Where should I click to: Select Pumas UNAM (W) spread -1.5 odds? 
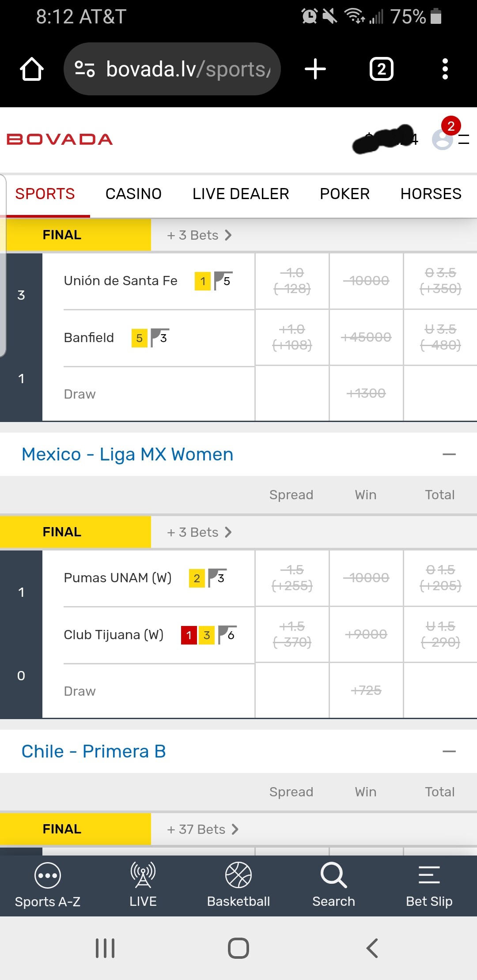coord(292,578)
